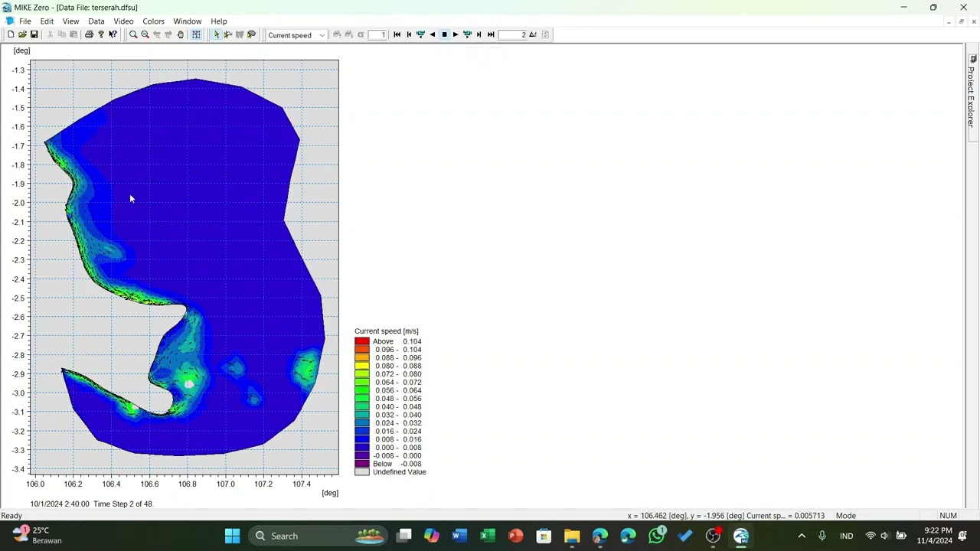Image resolution: width=980 pixels, height=551 pixels.
Task: Open the notifications bell icon
Action: pyautogui.click(x=963, y=536)
